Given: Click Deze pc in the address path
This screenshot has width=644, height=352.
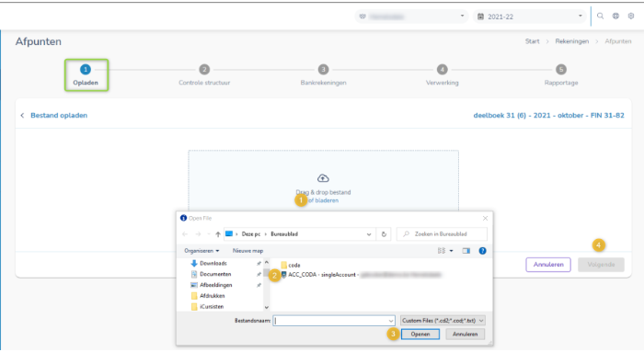Looking at the screenshot, I should (251, 234).
